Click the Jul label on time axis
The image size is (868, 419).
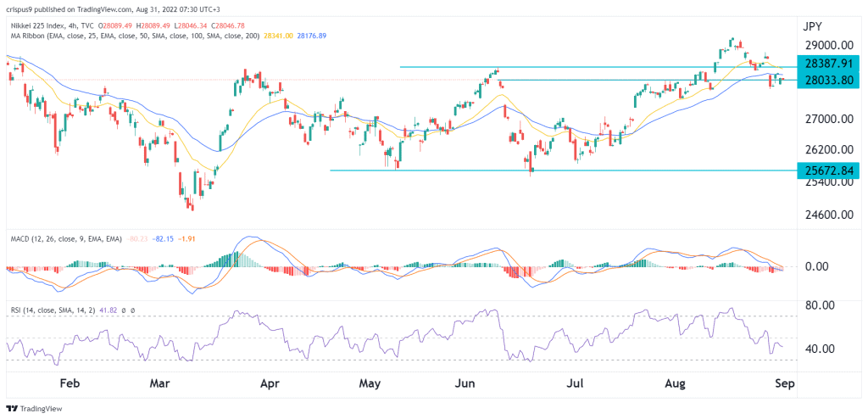pos(576,383)
